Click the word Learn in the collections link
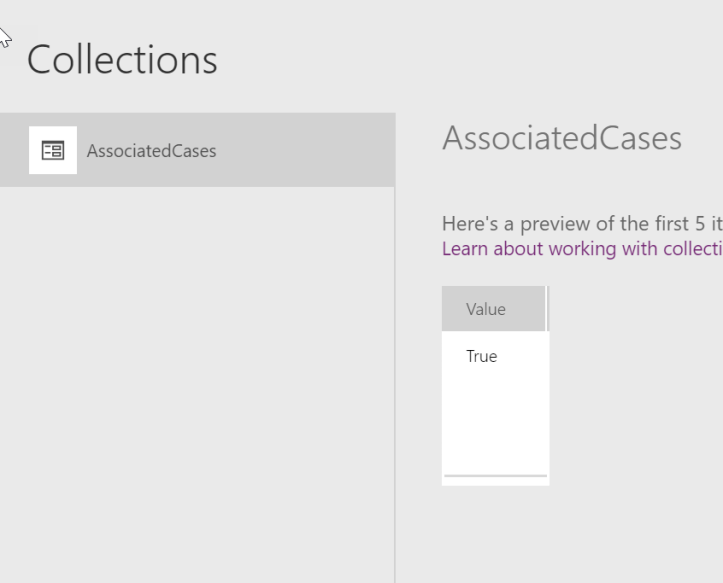This screenshot has width=723, height=583. pos(463,249)
